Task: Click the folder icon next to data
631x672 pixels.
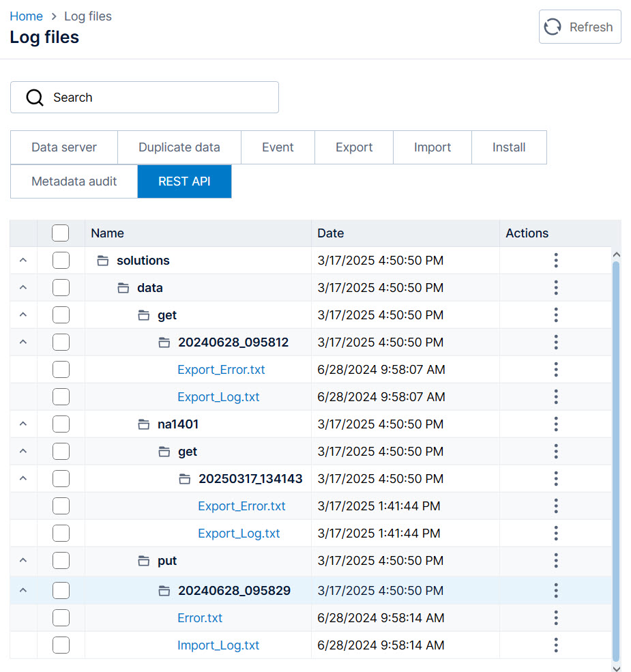Action: pyautogui.click(x=123, y=287)
